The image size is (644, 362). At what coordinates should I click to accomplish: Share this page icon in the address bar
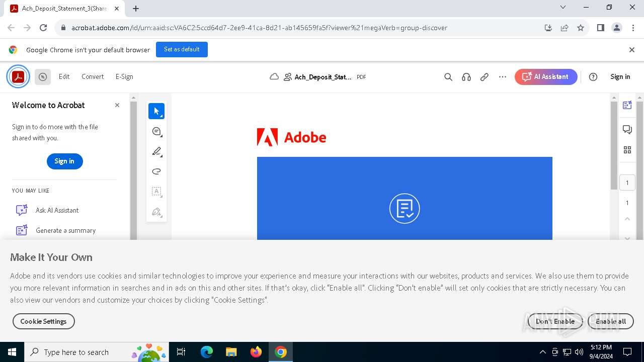click(x=565, y=28)
